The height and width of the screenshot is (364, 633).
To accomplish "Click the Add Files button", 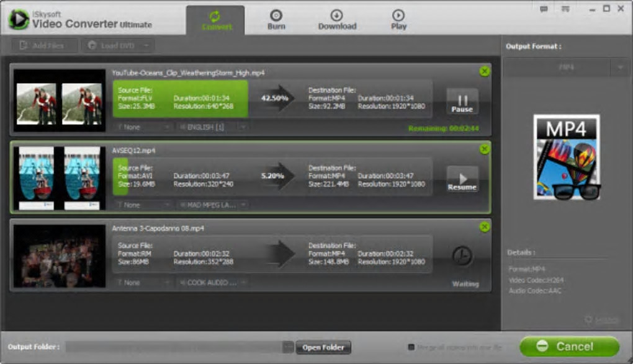I will [x=45, y=46].
